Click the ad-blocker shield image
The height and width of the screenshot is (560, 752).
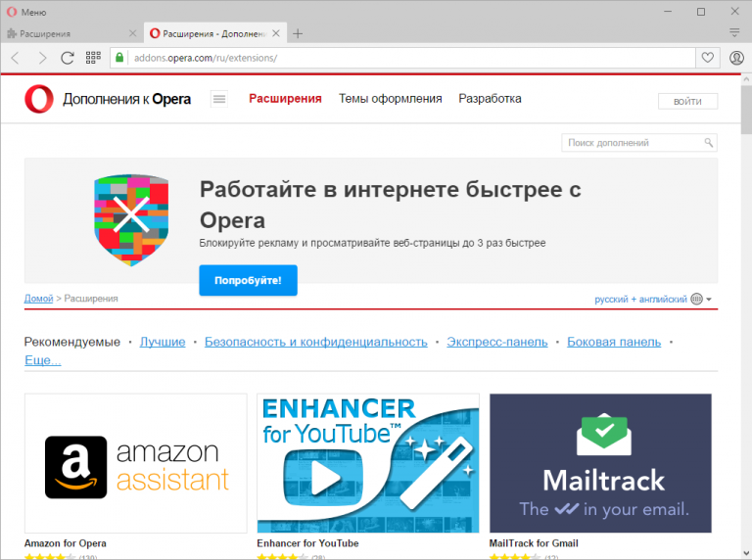pyautogui.click(x=131, y=220)
